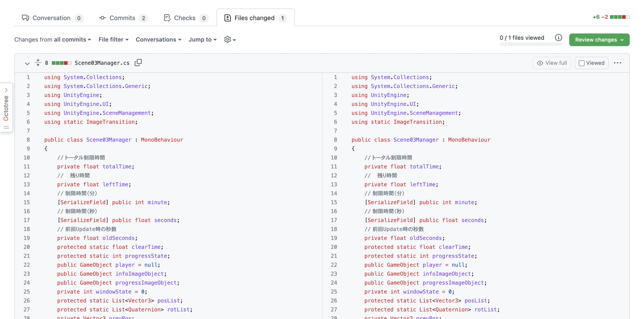644x319 pixels.
Task: Expand all diff lines for Scene03Manager.cs
Action: [x=38, y=63]
